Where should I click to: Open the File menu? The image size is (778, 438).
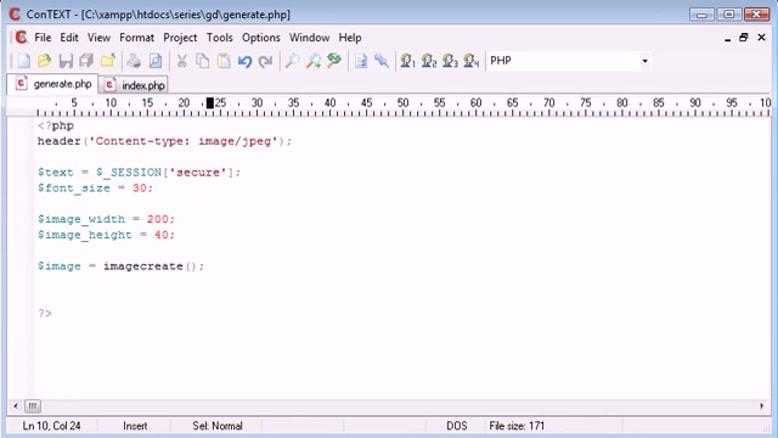[43, 38]
